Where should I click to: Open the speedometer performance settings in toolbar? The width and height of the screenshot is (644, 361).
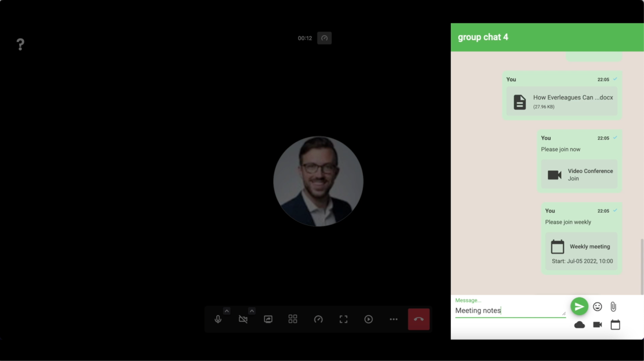click(318, 319)
